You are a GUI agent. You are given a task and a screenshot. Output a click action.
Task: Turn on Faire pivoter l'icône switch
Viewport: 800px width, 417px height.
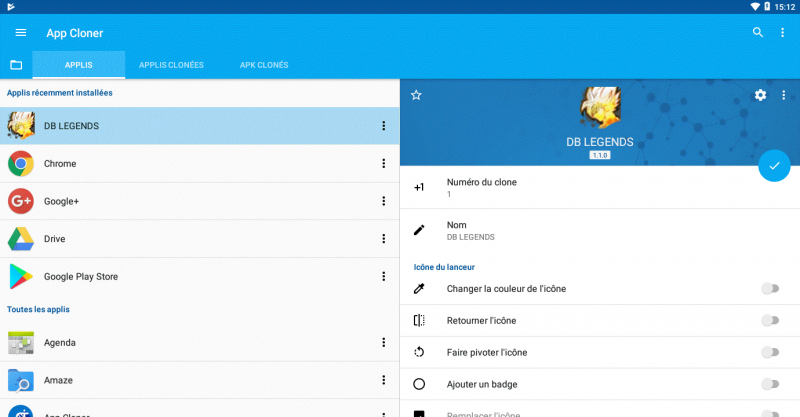tap(769, 352)
